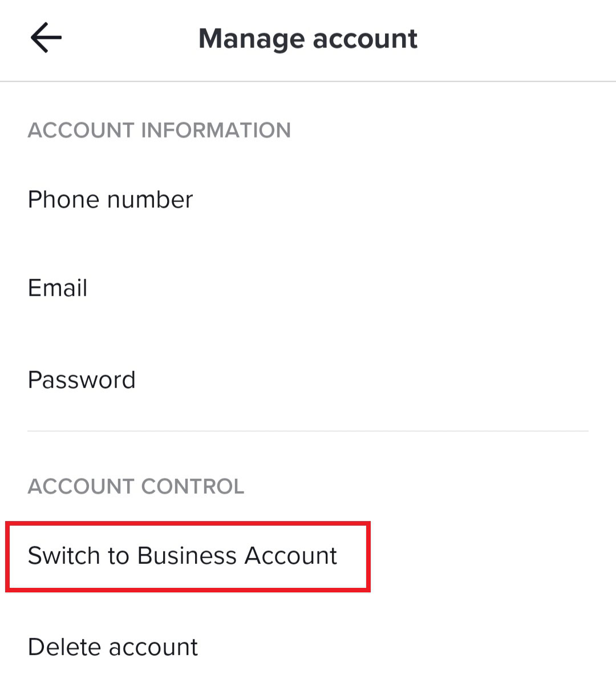The width and height of the screenshot is (616, 698).
Task: Start deleting this account
Action: point(113,647)
